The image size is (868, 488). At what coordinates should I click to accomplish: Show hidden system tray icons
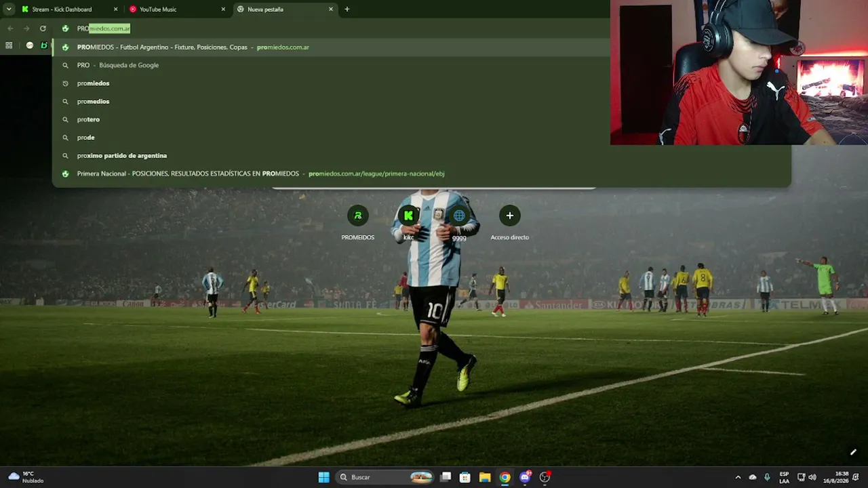pyautogui.click(x=738, y=477)
